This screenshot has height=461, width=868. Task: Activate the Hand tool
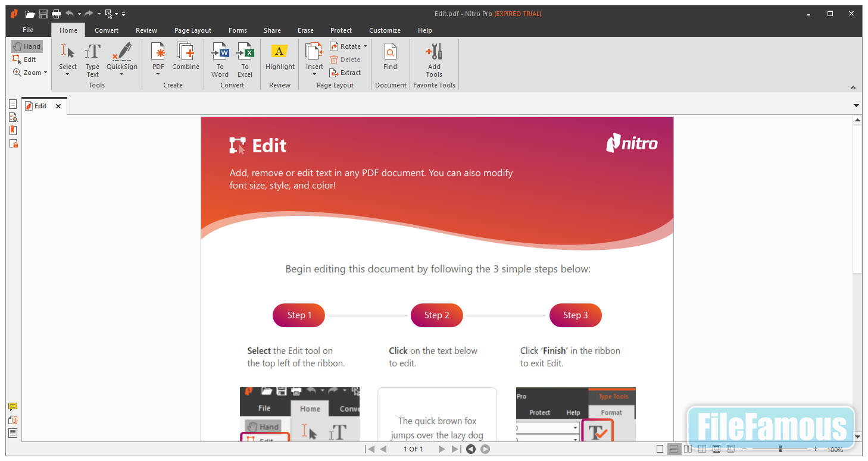pyautogui.click(x=27, y=46)
